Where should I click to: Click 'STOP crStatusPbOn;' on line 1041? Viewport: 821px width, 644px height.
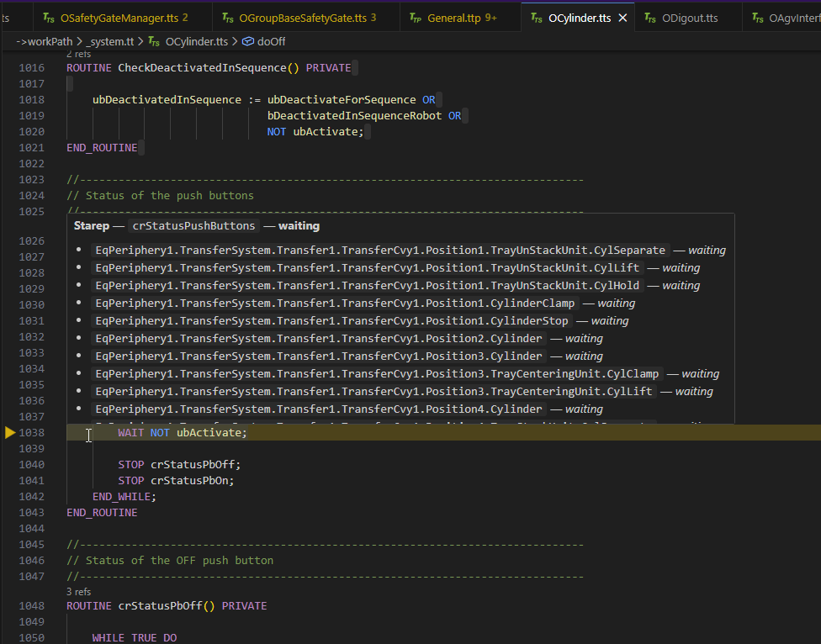(x=176, y=480)
